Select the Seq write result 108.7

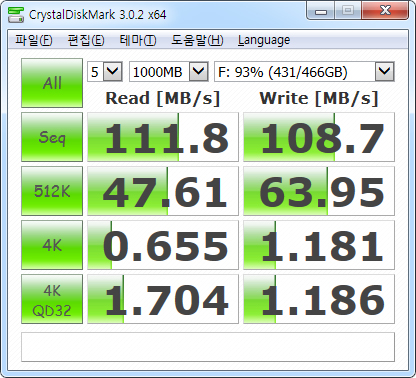click(x=319, y=137)
